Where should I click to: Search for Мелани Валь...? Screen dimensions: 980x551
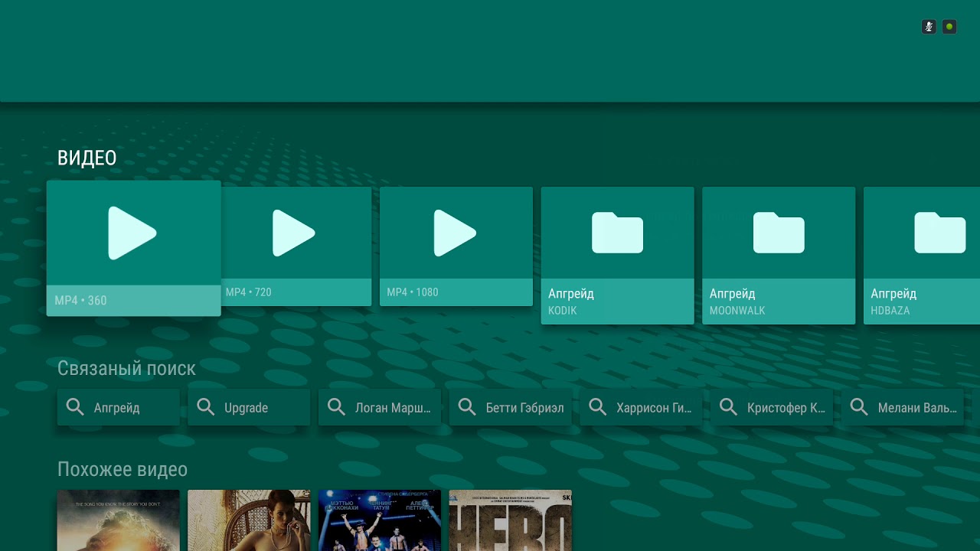click(903, 407)
